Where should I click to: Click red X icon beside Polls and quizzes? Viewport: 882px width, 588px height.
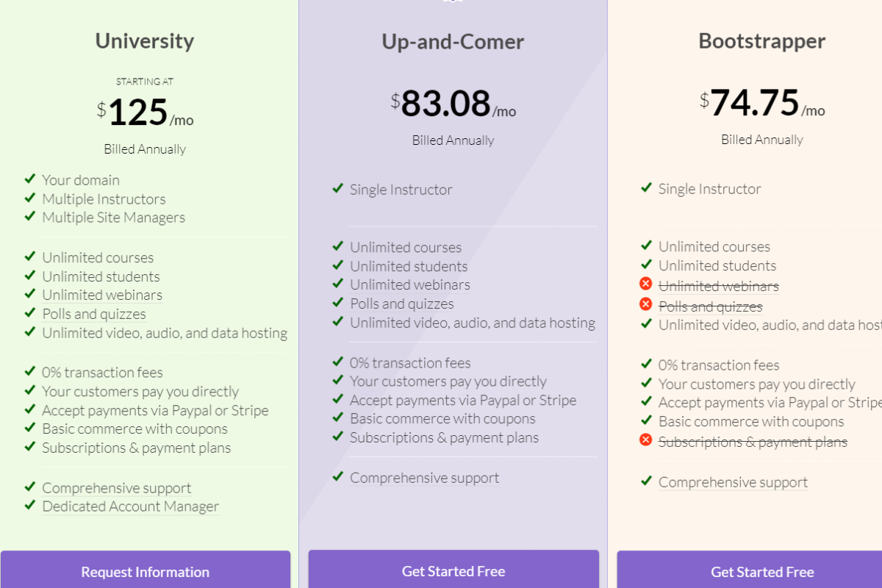coord(646,304)
